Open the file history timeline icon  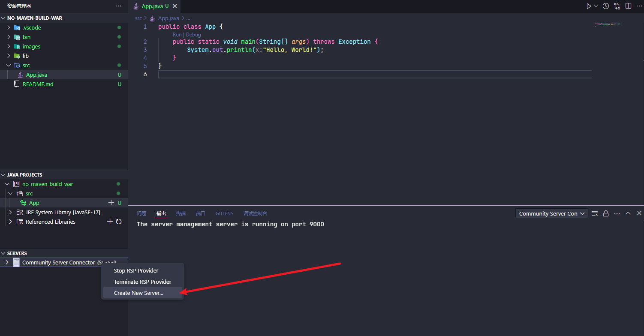(x=606, y=6)
